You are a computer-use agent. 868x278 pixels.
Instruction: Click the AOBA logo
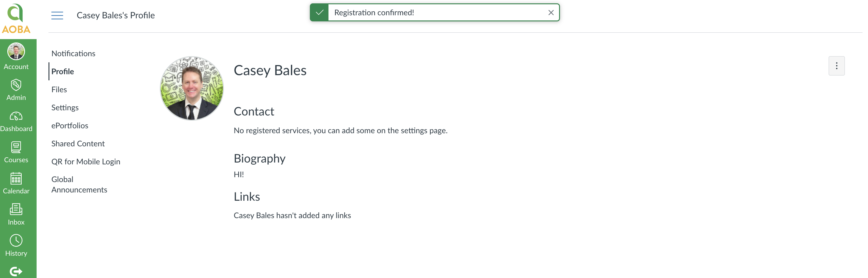pos(16,18)
